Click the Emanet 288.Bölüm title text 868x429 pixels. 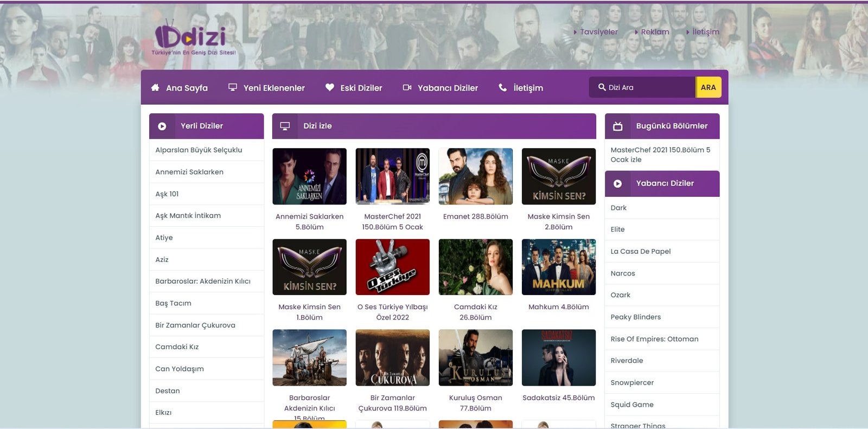[x=475, y=216]
